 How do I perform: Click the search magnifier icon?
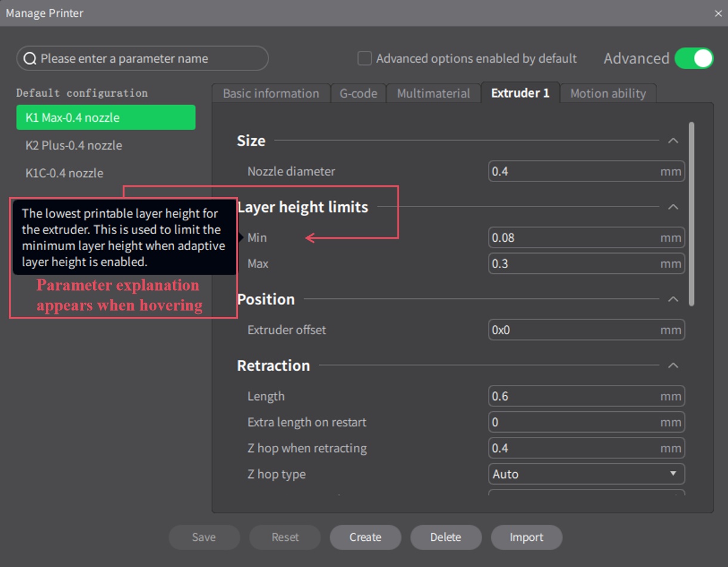30,58
